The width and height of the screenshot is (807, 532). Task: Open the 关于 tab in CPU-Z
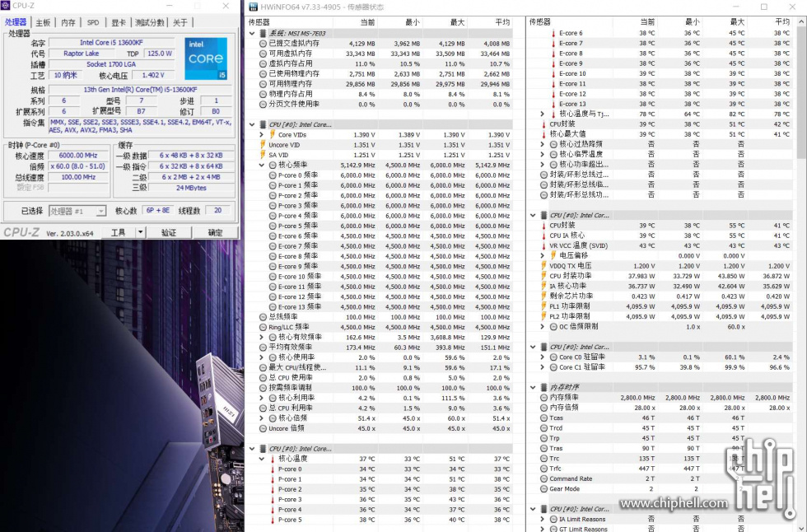click(x=180, y=22)
